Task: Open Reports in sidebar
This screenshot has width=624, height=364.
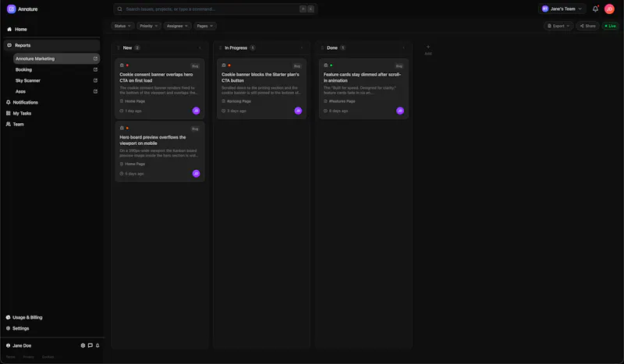Action: (x=51, y=45)
